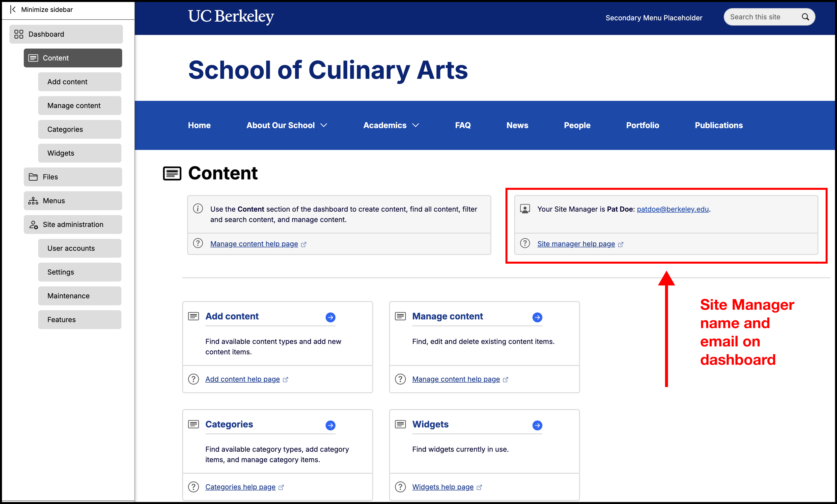837x504 pixels.
Task: Click the search magnifier icon
Action: pyautogui.click(x=805, y=17)
